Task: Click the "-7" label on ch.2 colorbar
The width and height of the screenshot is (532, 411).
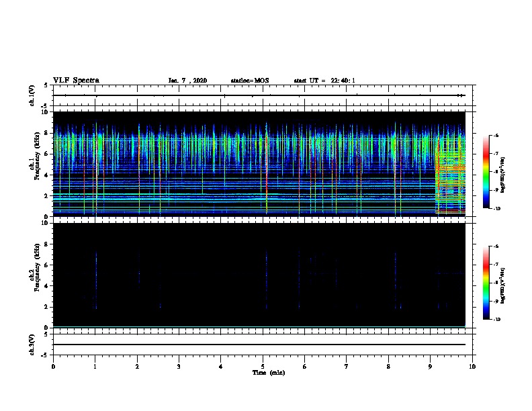Action: [x=496, y=265]
